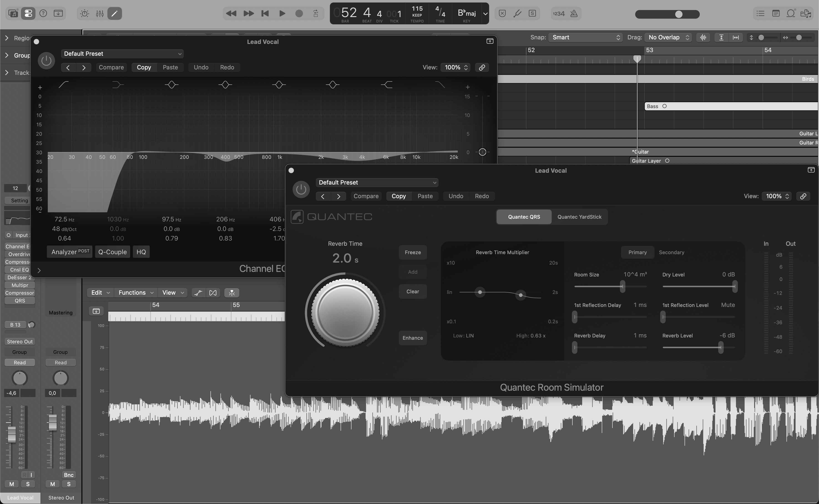Click the Reverb Level slider handle
Image resolution: width=819 pixels, height=504 pixels.
(721, 347)
